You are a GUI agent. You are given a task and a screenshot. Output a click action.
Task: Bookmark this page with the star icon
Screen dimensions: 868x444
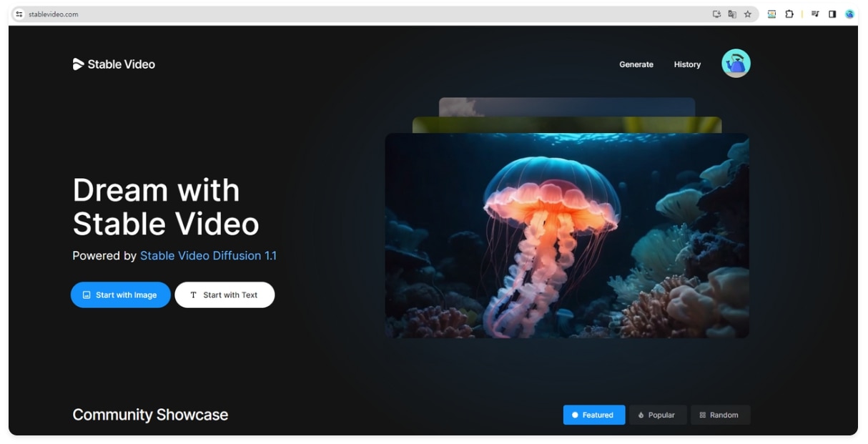(748, 14)
